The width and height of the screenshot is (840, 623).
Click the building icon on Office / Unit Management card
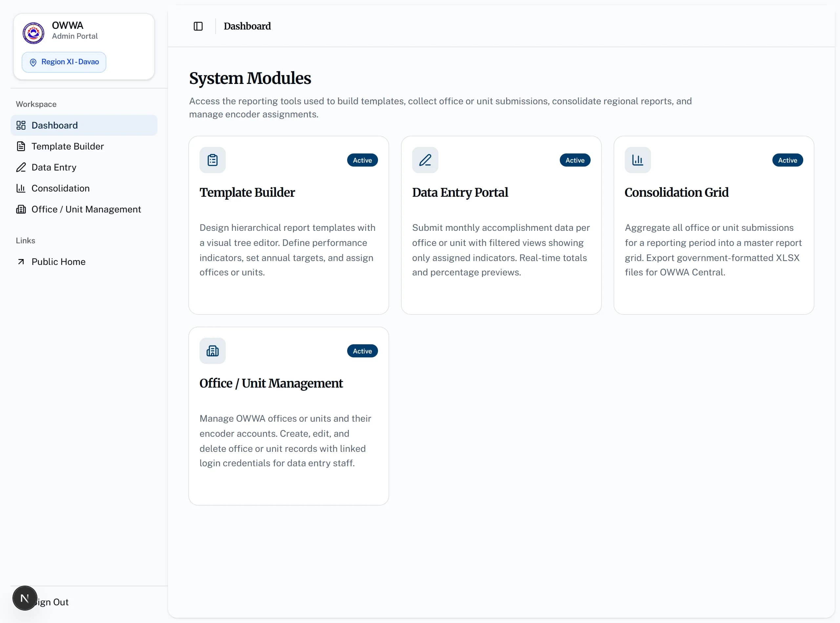212,351
